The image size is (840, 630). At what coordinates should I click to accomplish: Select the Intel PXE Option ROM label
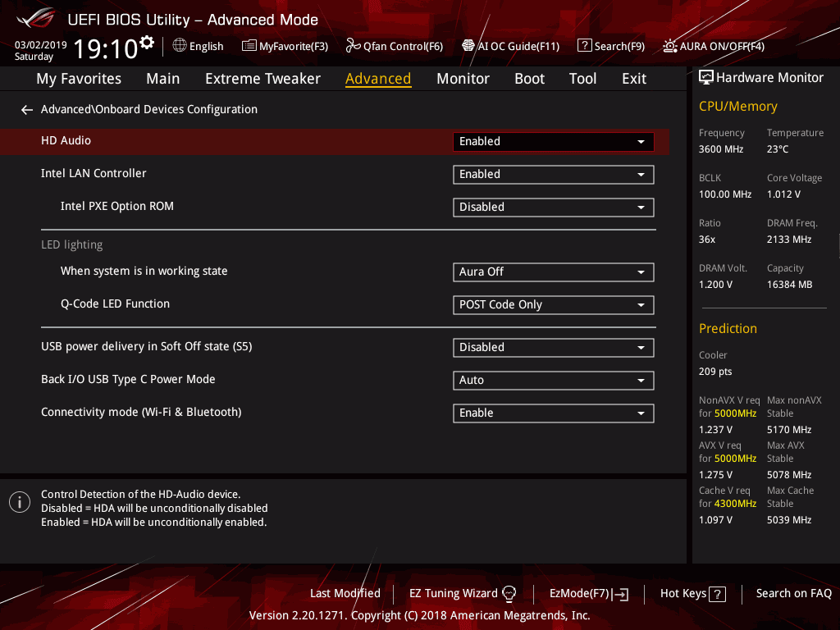pos(116,206)
